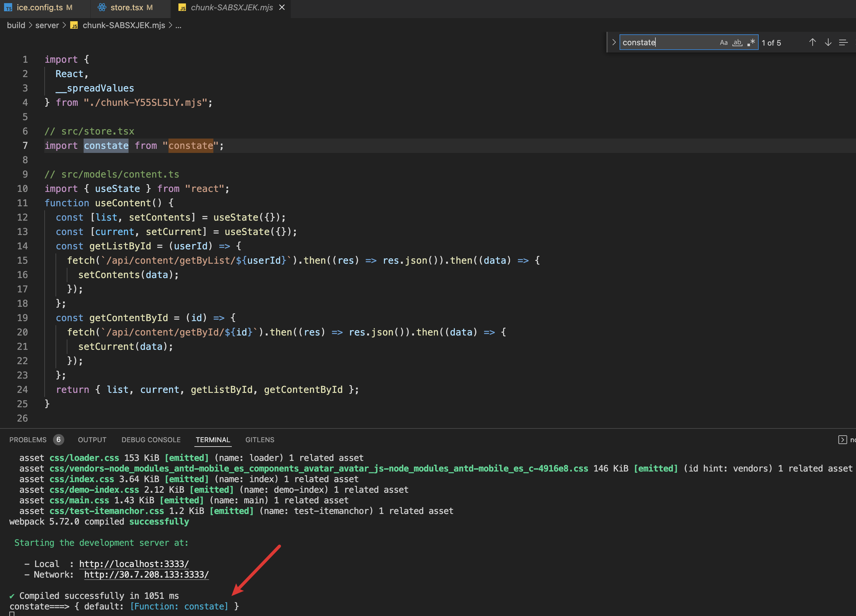856x616 pixels.
Task: Enable Find in Selection in the search widget
Action: tap(843, 42)
